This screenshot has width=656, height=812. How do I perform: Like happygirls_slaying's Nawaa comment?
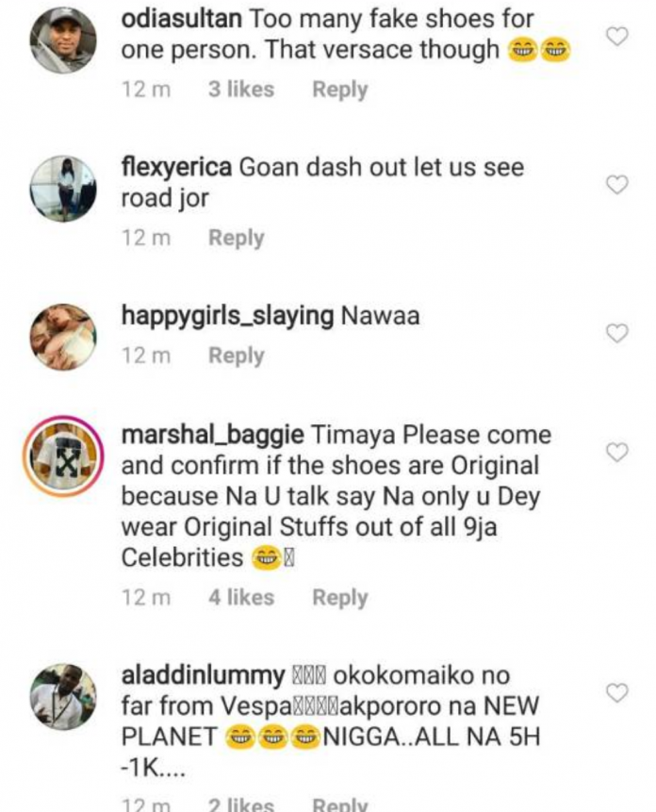(x=616, y=333)
